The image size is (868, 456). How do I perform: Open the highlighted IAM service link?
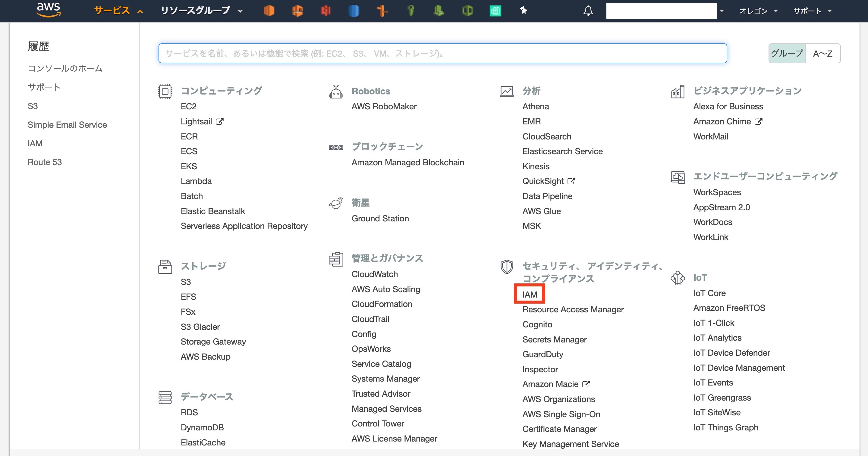pyautogui.click(x=529, y=294)
